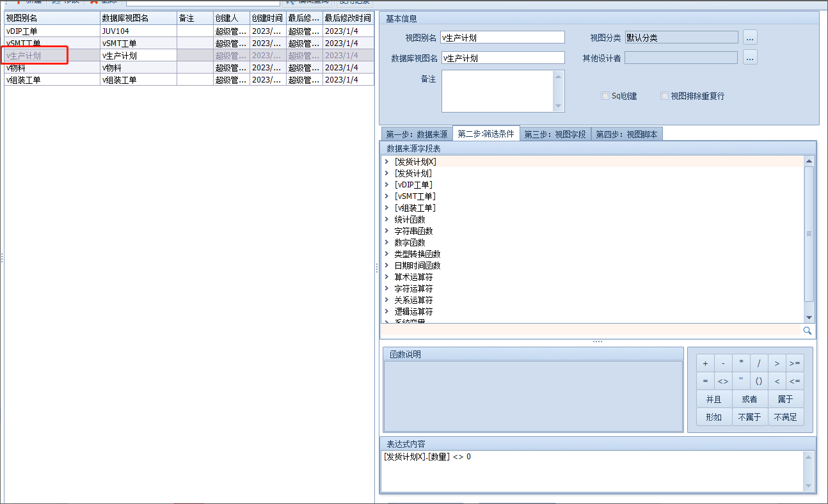Click the divide / operator button
The height and width of the screenshot is (504, 828).
point(759,363)
